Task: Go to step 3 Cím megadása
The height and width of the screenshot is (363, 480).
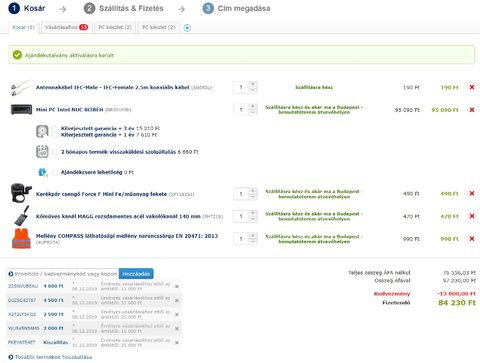Action: click(x=236, y=8)
